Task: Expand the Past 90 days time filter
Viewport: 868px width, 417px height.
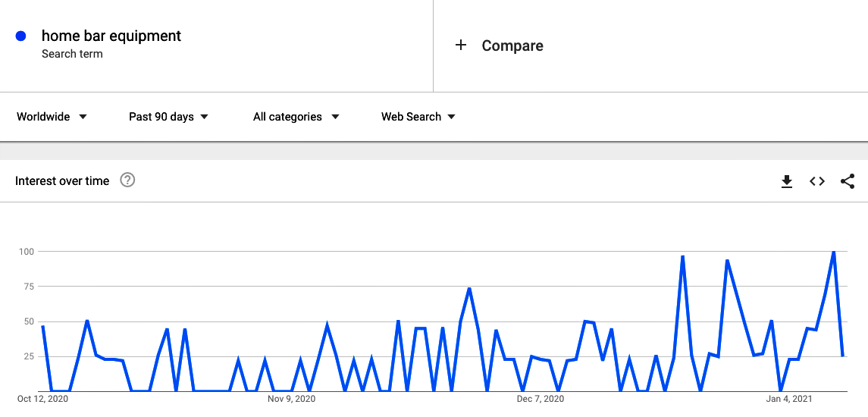Action: 169,117
